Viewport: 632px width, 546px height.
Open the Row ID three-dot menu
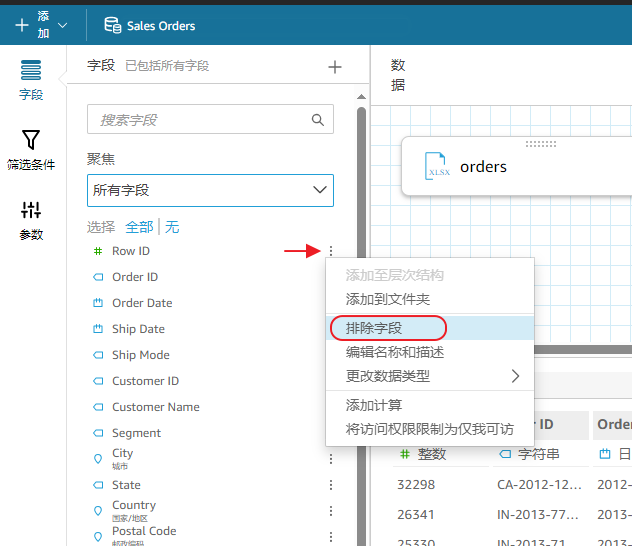(x=331, y=251)
